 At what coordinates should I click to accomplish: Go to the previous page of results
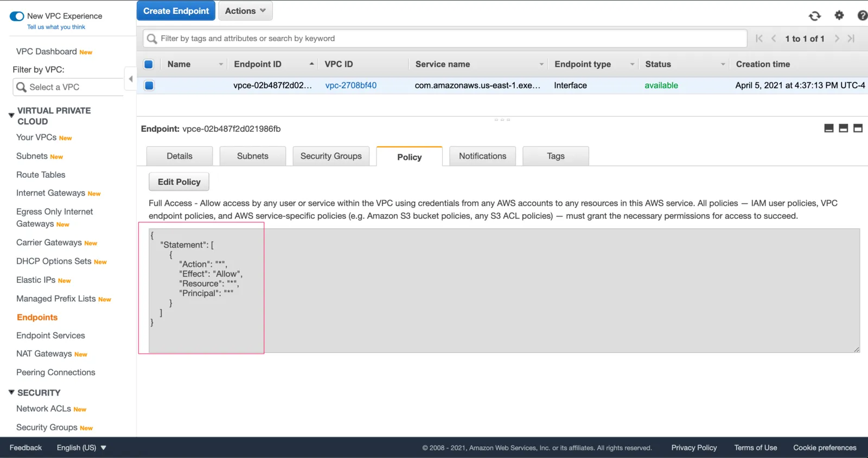pyautogui.click(x=774, y=38)
